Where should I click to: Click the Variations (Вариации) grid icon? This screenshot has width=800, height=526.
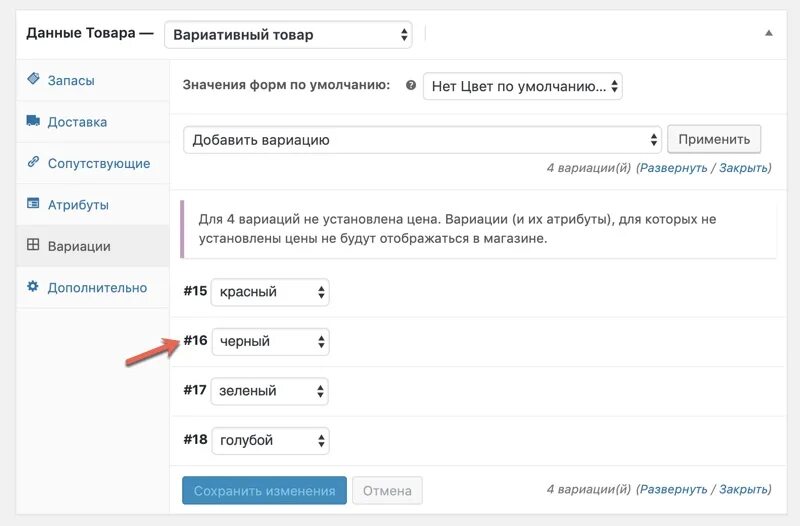33,245
